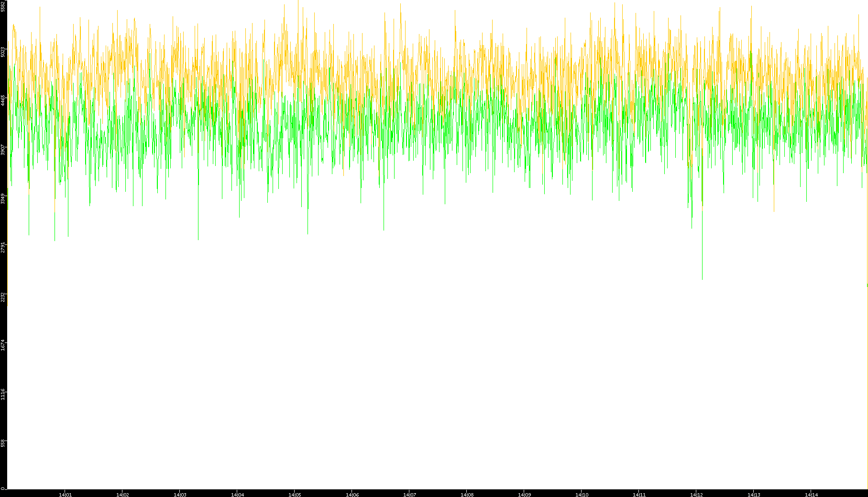The height and width of the screenshot is (497, 868).
Task: Select the 2232 value on the vertical axis
Action: coord(3,296)
